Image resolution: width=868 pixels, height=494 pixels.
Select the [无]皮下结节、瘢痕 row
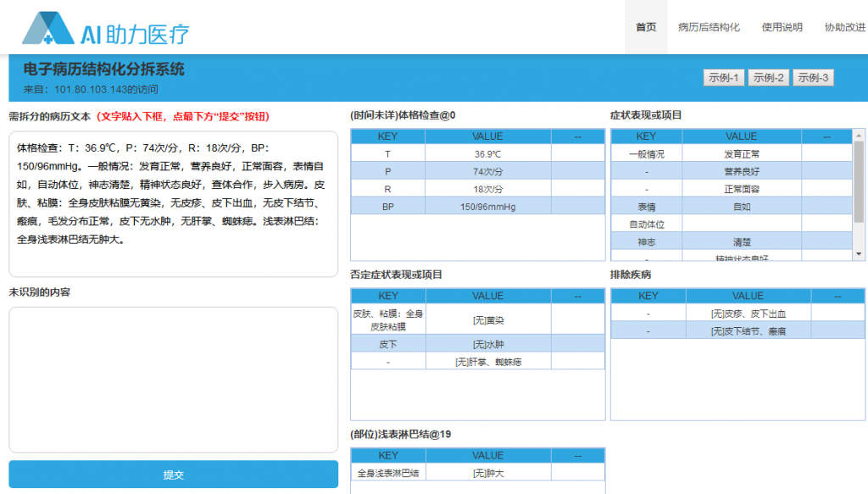coord(737,330)
